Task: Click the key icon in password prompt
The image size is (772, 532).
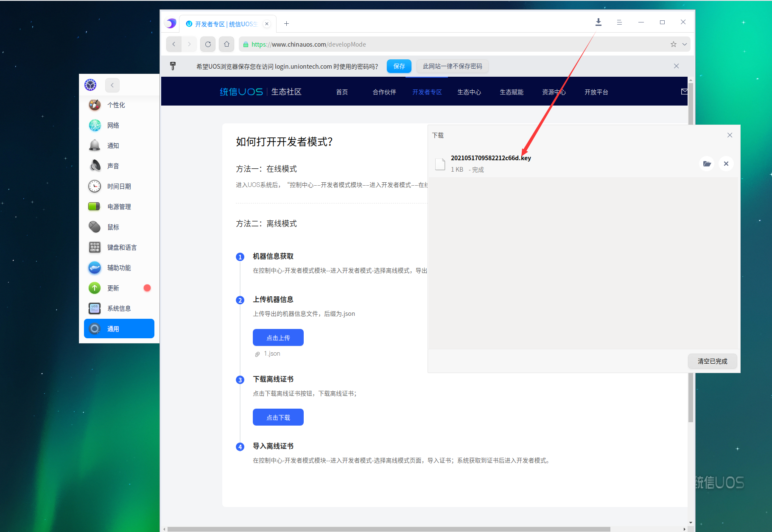Action: click(x=173, y=66)
